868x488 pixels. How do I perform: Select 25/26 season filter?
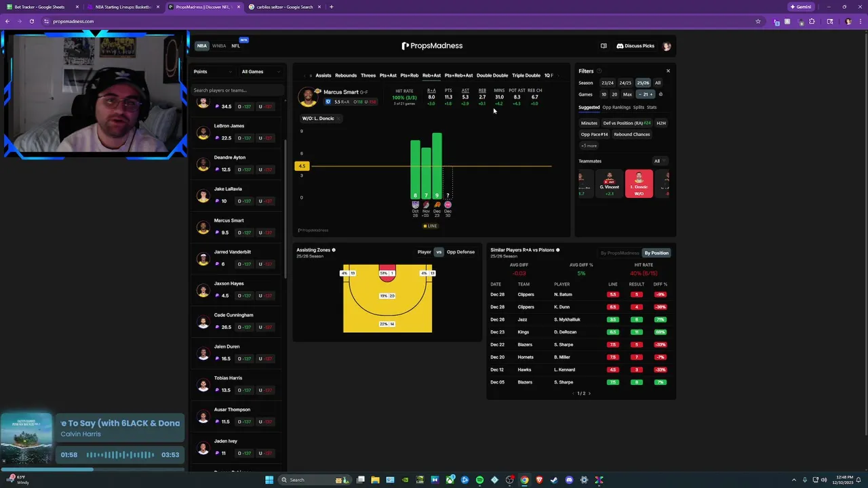643,83
